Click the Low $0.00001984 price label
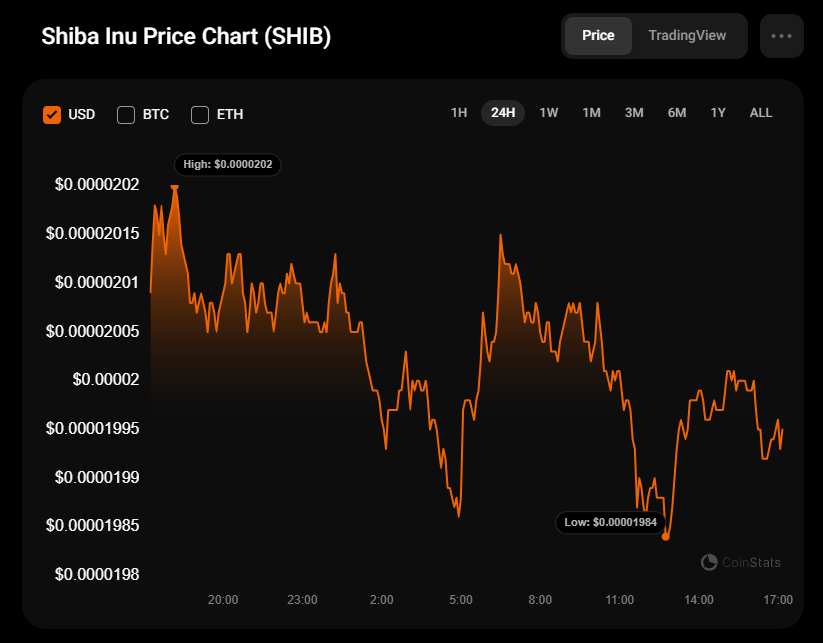The width and height of the screenshot is (823, 643). (609, 521)
